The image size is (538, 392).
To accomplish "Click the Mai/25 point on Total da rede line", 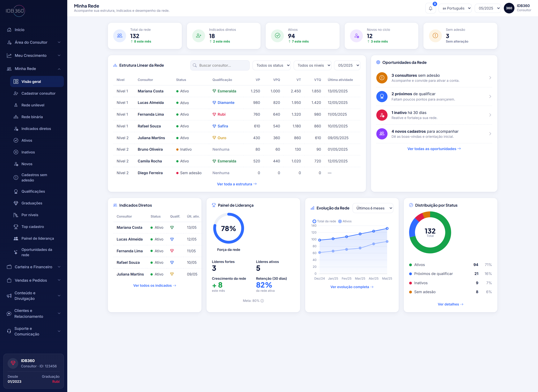I will [387, 228].
